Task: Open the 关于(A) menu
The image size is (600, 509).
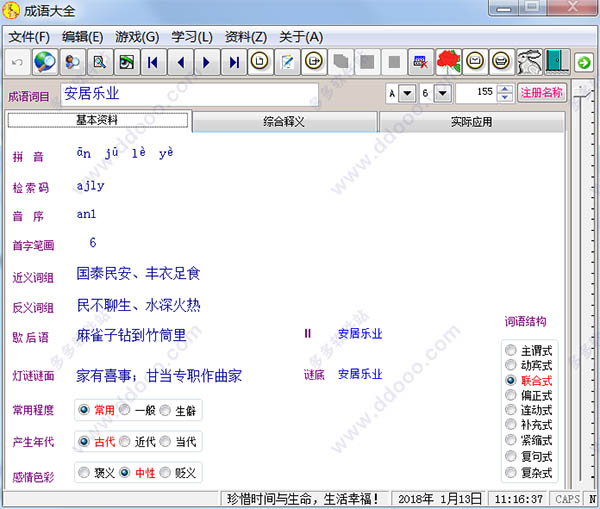Action: [x=301, y=37]
